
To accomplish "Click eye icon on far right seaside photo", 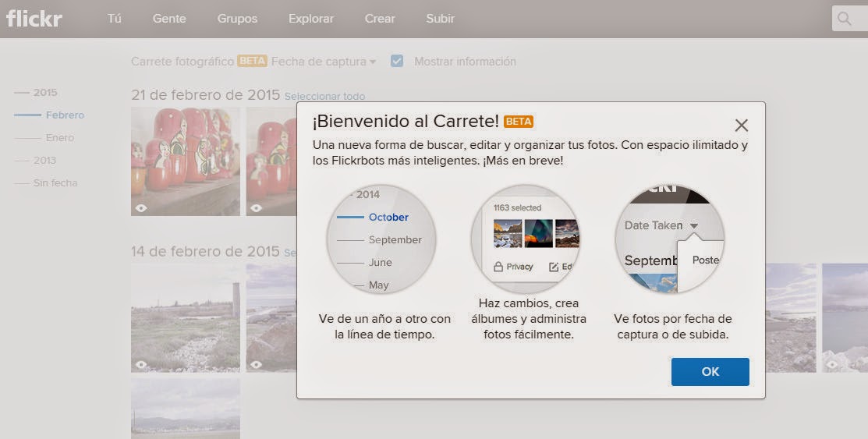I will pyautogui.click(x=832, y=364).
